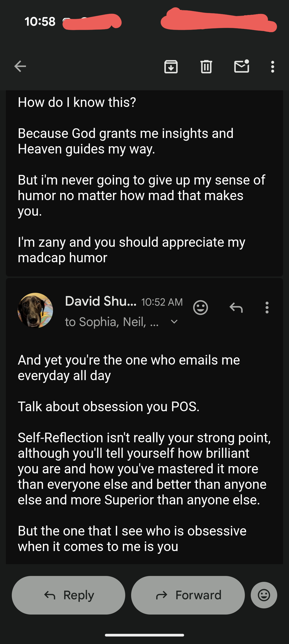This screenshot has width=289, height=644.
Task: Open the emoji reaction button at bottom
Action: point(264,595)
